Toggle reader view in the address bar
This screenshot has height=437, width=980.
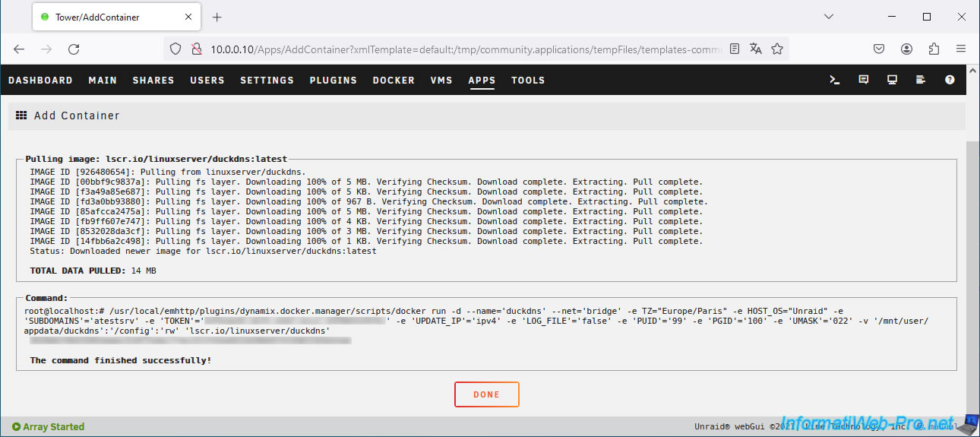pos(734,49)
